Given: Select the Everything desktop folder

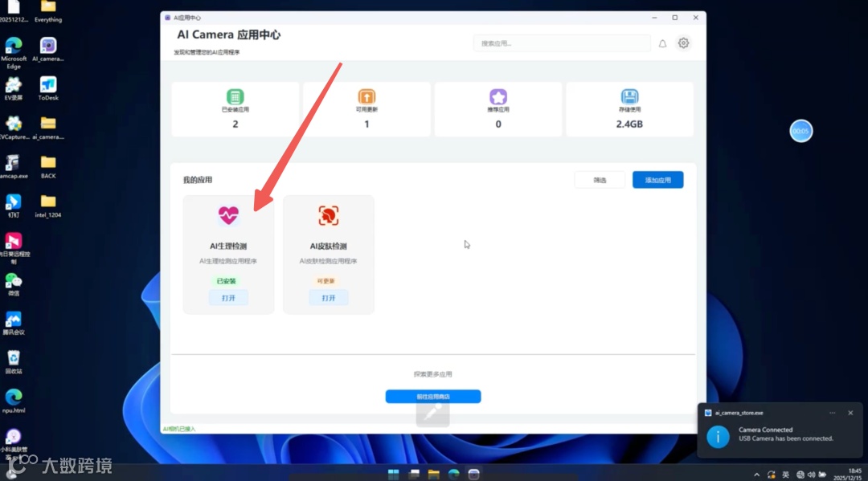Looking at the screenshot, I should tap(48, 11).
